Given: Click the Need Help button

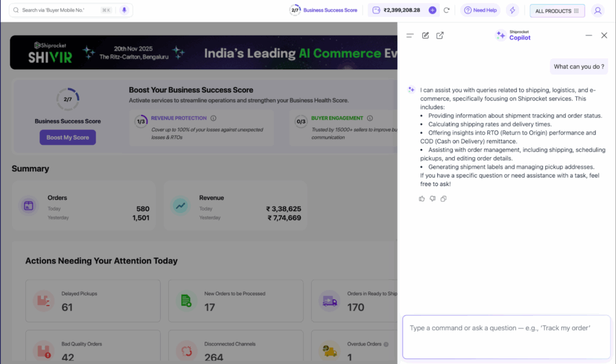Looking at the screenshot, I should point(480,10).
